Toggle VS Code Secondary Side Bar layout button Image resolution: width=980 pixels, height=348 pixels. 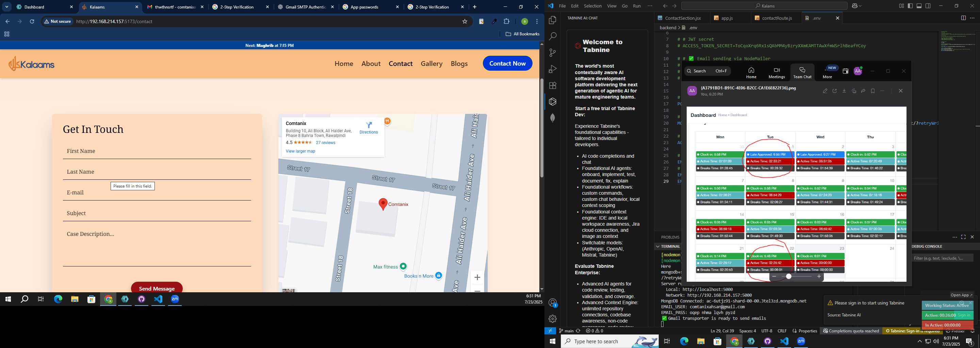tap(928, 6)
